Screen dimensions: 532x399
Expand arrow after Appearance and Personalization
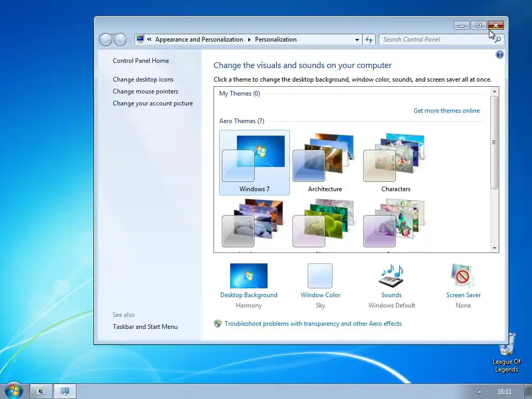tap(249, 39)
